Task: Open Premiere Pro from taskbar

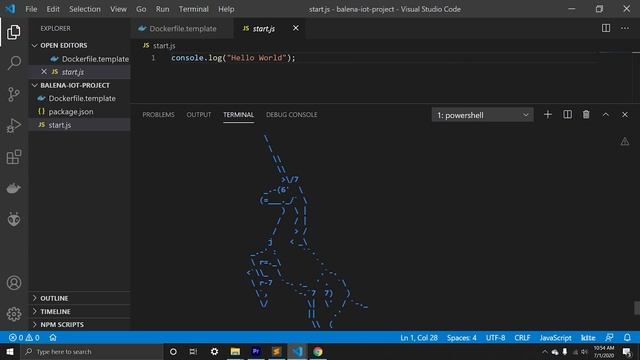Action: pyautogui.click(x=256, y=351)
